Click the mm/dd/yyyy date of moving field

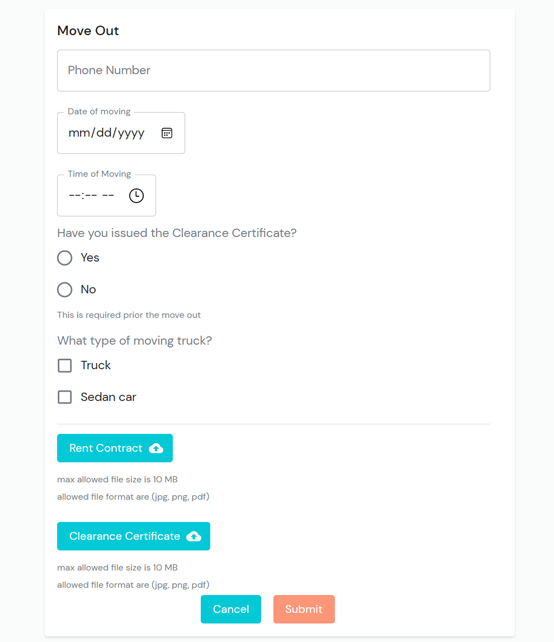tap(121, 133)
